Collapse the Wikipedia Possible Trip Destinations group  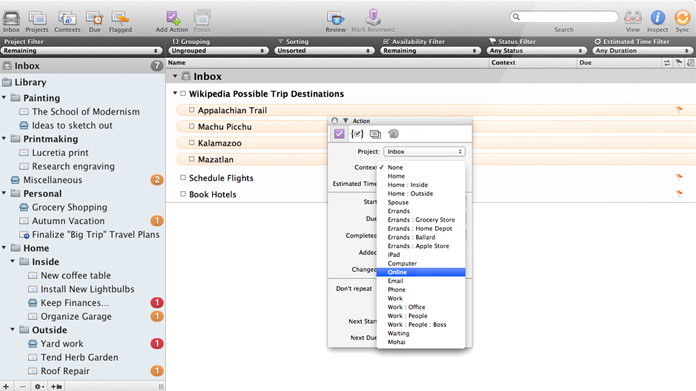(x=175, y=93)
